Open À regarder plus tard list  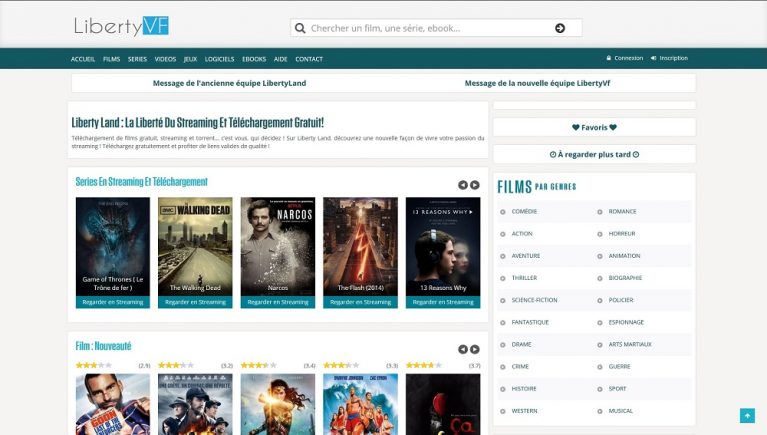coord(594,154)
